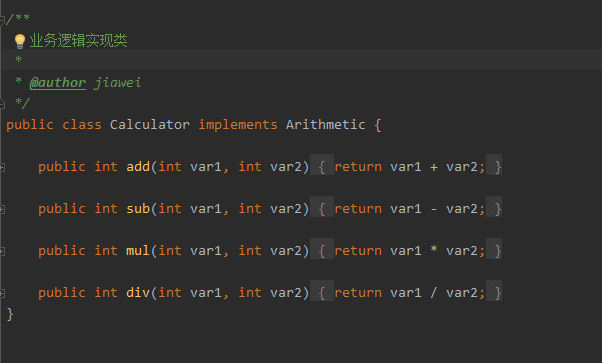Image resolution: width=602 pixels, height=363 pixels.
Task: Click the implements keyword
Action: [x=238, y=125]
